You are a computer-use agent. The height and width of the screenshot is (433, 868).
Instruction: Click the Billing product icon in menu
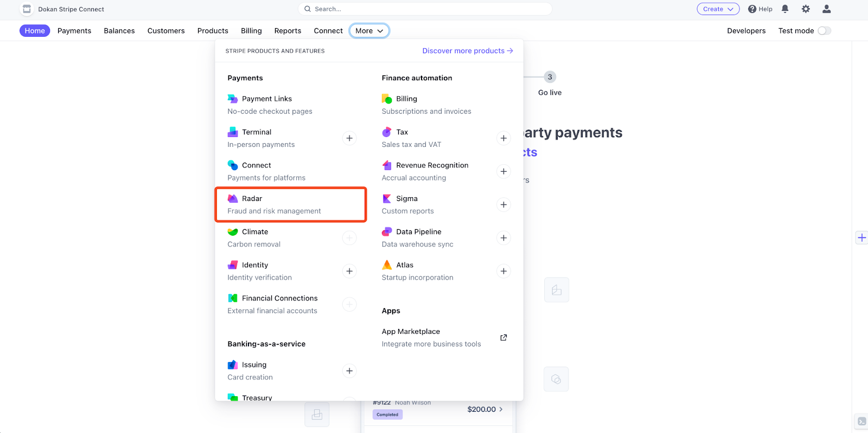(387, 99)
